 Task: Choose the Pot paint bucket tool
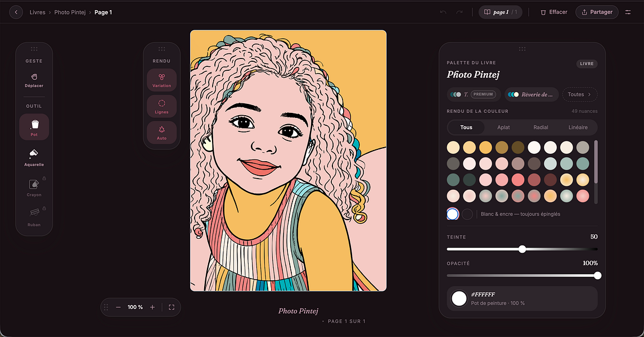pos(34,127)
